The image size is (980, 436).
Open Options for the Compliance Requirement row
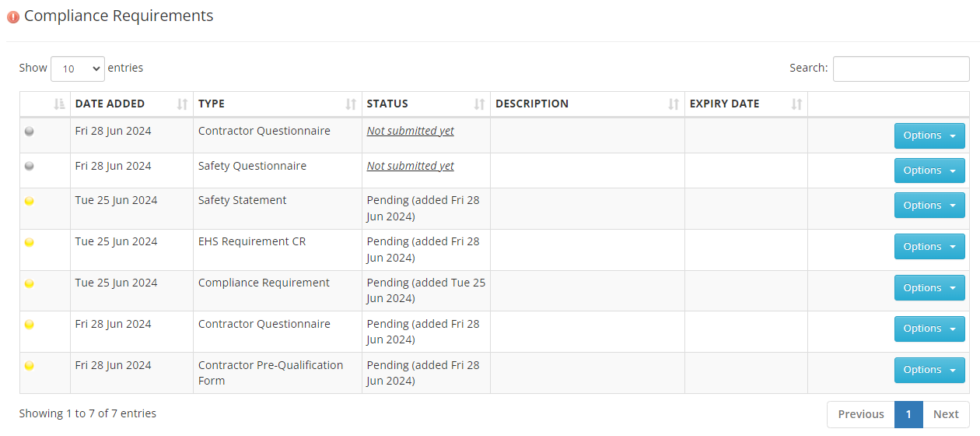pos(929,288)
